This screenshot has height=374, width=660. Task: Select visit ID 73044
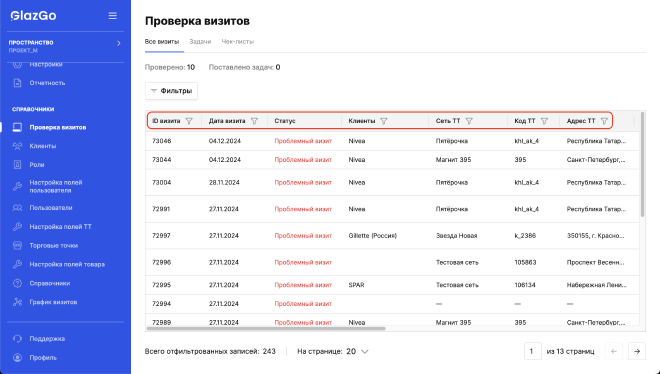[x=162, y=160]
